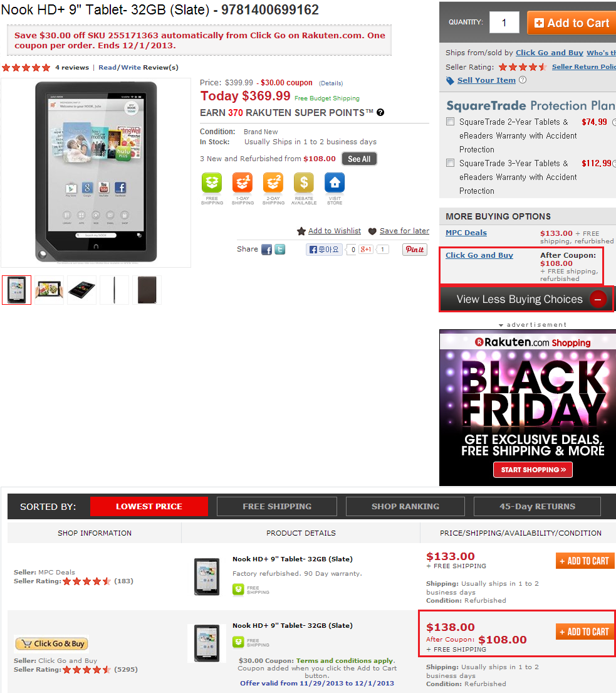Check the SquareTrade 2-Year warranty box
The width and height of the screenshot is (616, 693).
click(x=451, y=122)
